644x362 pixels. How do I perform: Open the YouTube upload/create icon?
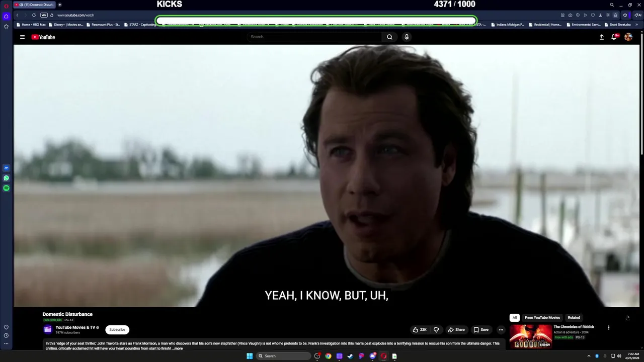[601, 37]
